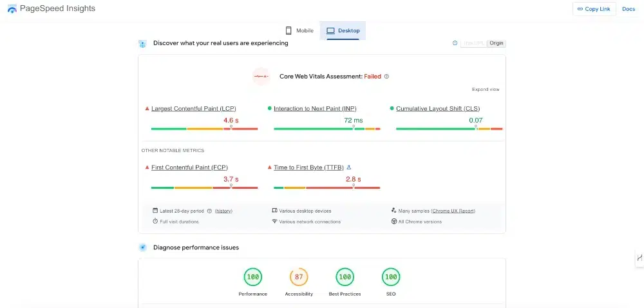Open the Chrome UX Report link

pyautogui.click(x=453, y=211)
